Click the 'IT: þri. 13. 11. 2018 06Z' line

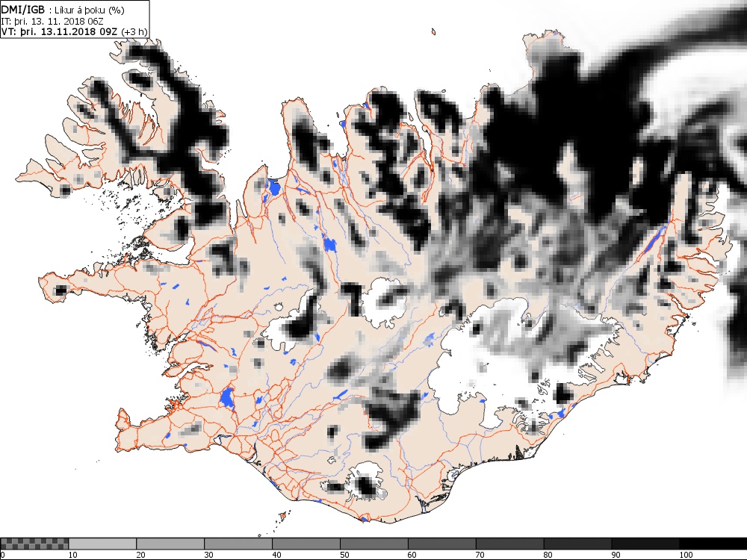tap(52, 21)
